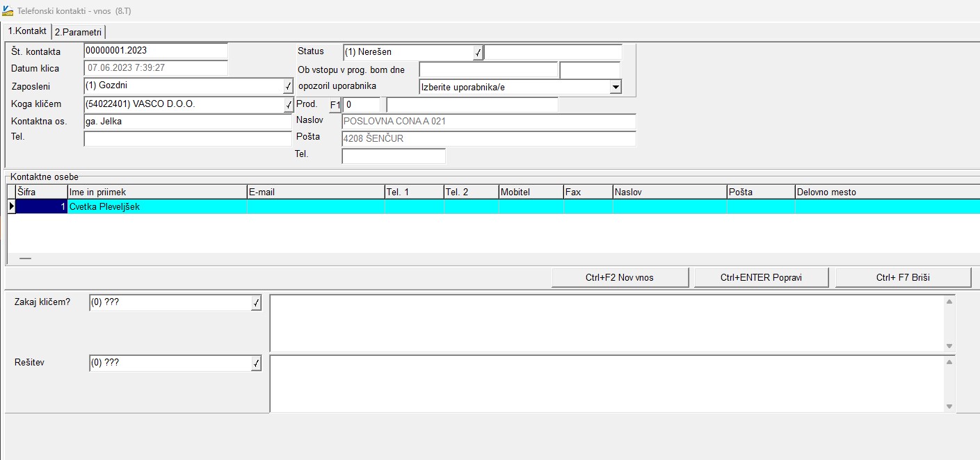Click the Pošta field 4208 ŠENČUR
The width and height of the screenshot is (980, 460).
tap(489, 138)
